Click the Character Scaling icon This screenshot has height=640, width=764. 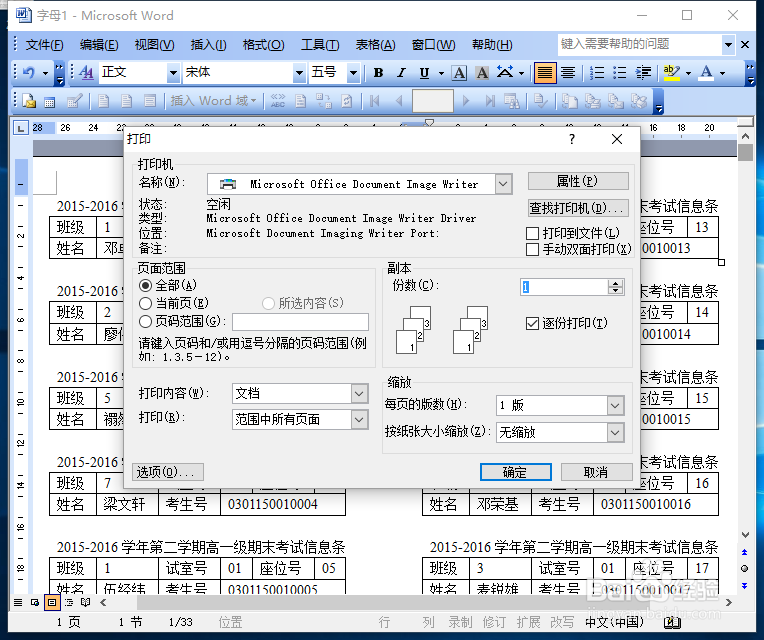click(505, 73)
